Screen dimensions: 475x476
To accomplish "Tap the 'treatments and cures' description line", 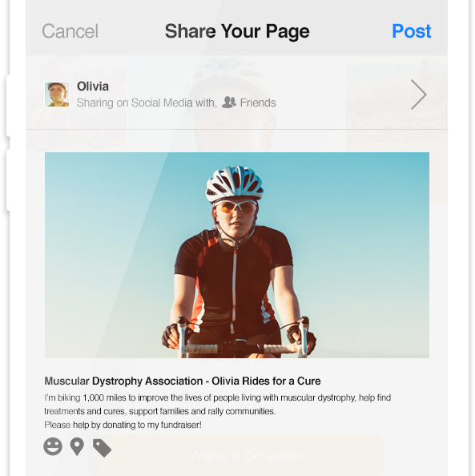I will pos(160,411).
